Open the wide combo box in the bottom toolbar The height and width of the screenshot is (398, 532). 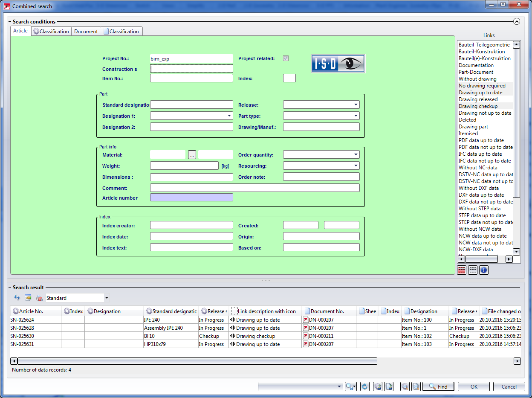click(301, 386)
